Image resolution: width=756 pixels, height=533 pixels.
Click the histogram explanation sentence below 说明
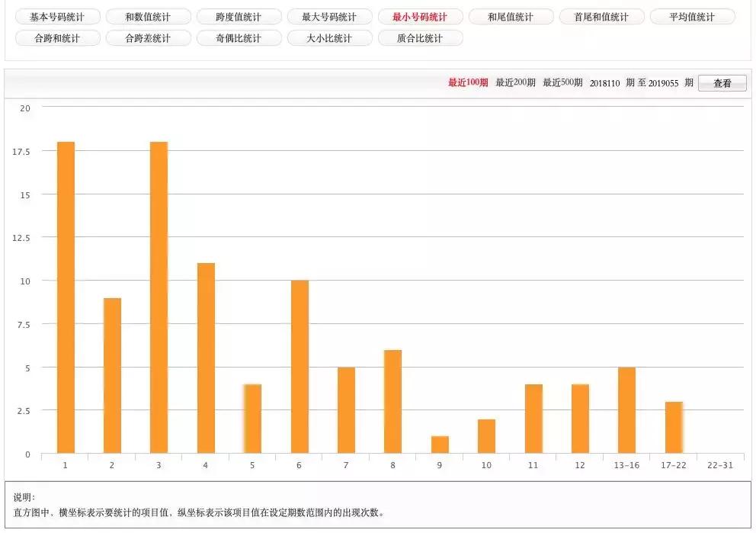click(x=199, y=512)
